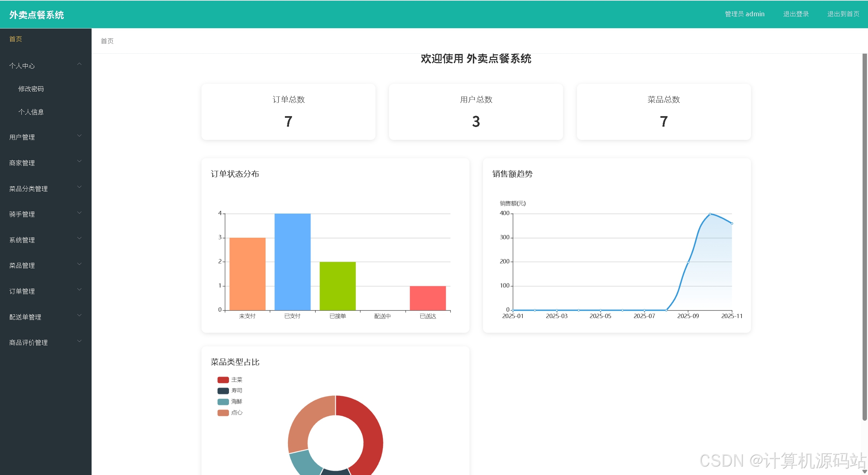
Task: Open 首页 in the sidebar
Action: click(x=16, y=39)
